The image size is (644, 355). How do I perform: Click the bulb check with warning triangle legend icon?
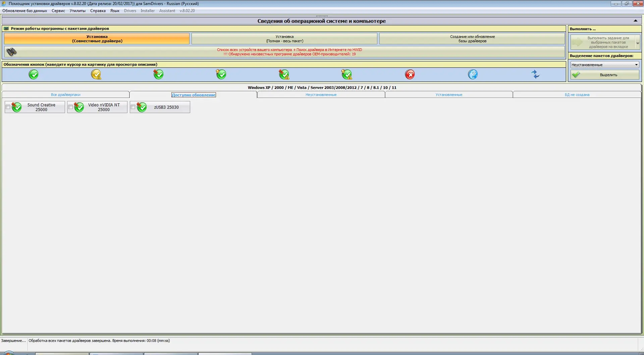[347, 74]
